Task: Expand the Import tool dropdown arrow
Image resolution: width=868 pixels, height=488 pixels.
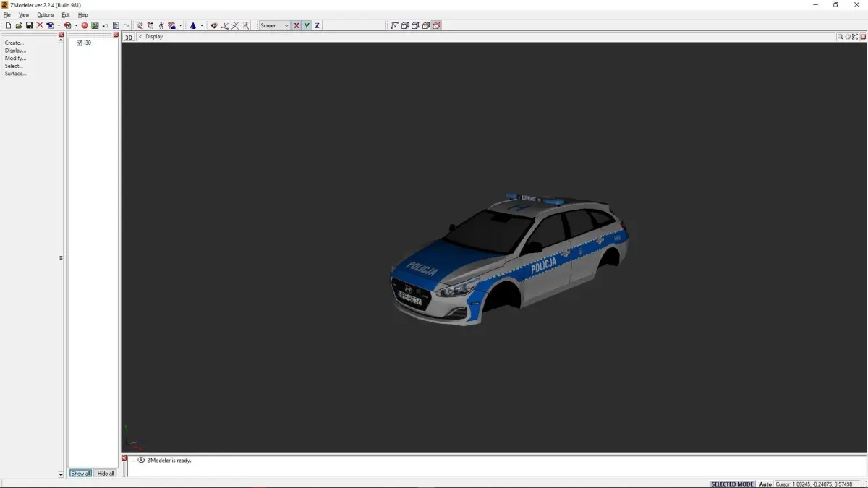Action: coord(59,25)
